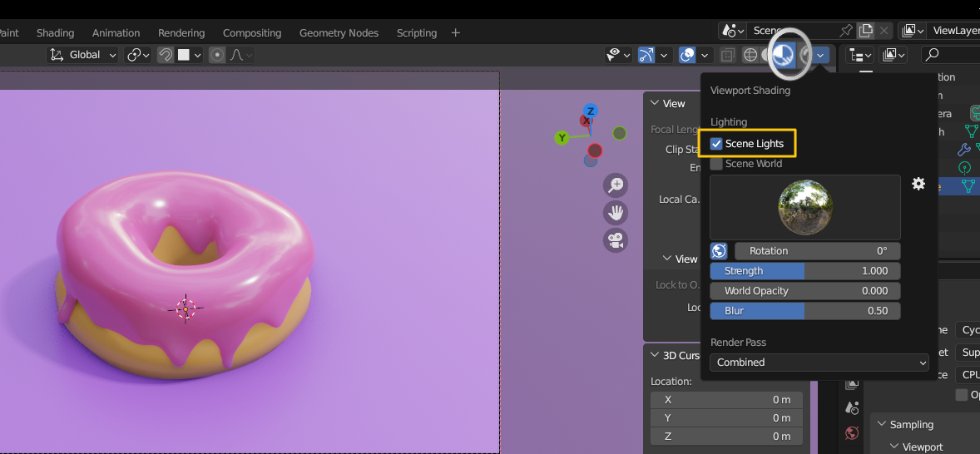The height and width of the screenshot is (454, 980).
Task: Switch to Compositing workspace
Action: (x=252, y=33)
